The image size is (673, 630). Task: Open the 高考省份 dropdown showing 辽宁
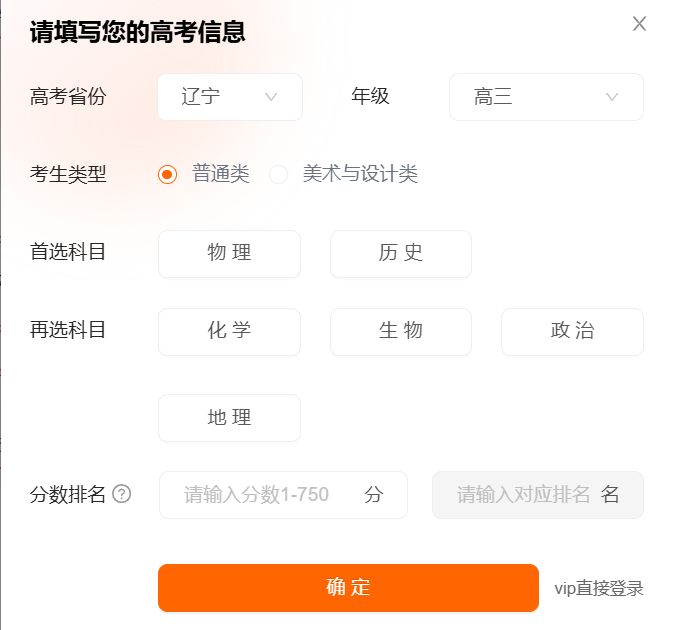click(230, 97)
